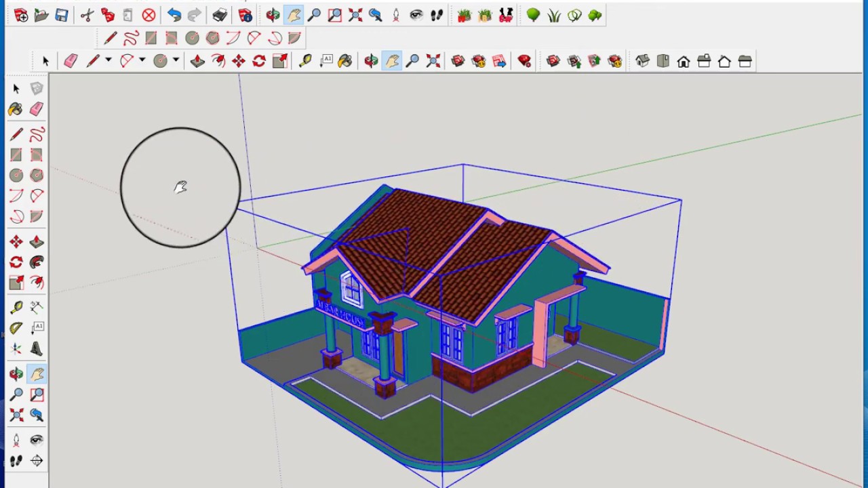Select the Make Component tool in left toolbar
868x488 pixels.
pyautogui.click(x=37, y=88)
